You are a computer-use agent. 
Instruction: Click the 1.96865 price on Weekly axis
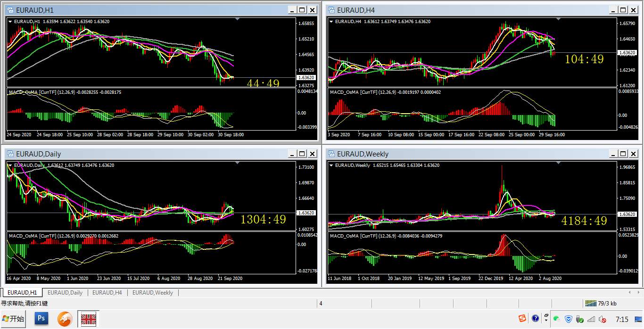tap(627, 167)
